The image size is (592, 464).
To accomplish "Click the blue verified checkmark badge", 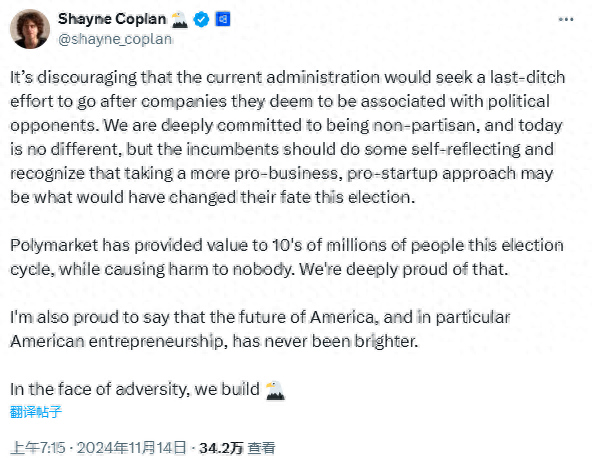I will [x=201, y=19].
